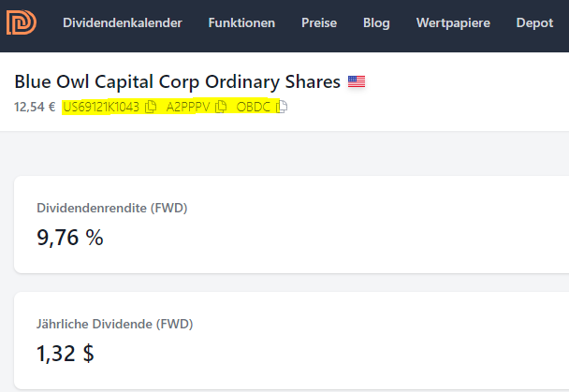The image size is (569, 392).
Task: Open the Funktionen menu
Action: tap(241, 22)
